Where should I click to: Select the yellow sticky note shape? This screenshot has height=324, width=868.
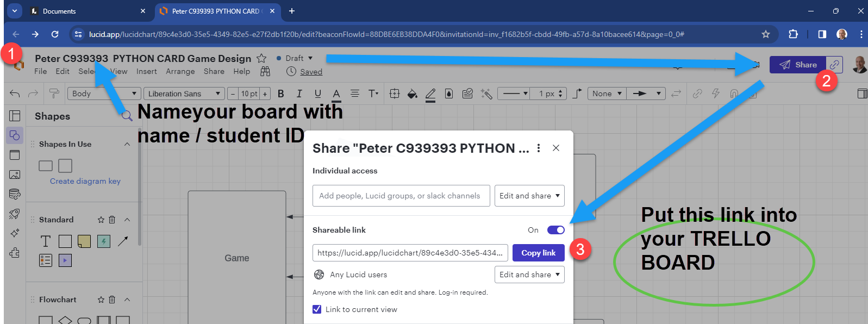[x=84, y=241]
